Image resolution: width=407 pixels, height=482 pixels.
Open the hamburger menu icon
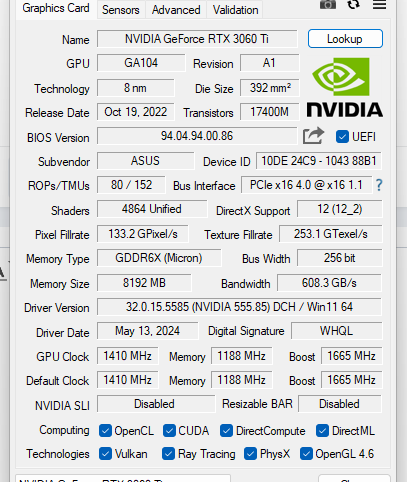pyautogui.click(x=379, y=5)
